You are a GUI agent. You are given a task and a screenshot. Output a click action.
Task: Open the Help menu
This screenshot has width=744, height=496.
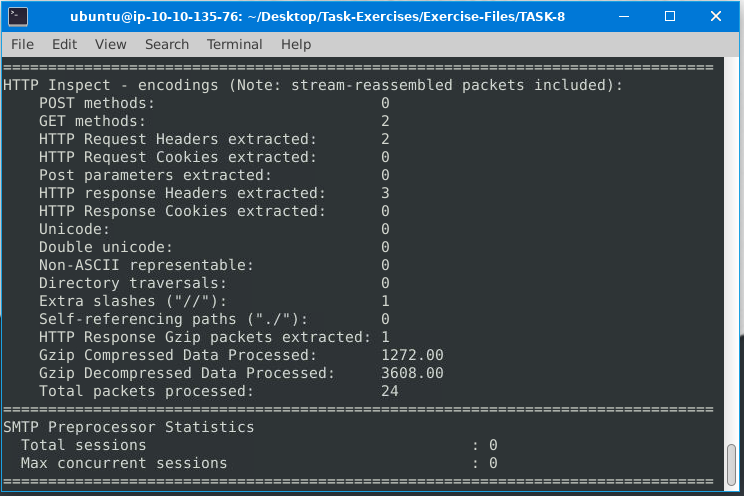coord(296,44)
